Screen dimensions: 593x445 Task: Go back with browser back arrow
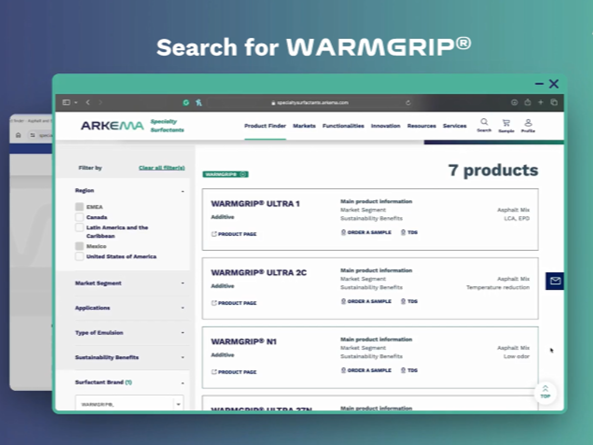[x=88, y=102]
